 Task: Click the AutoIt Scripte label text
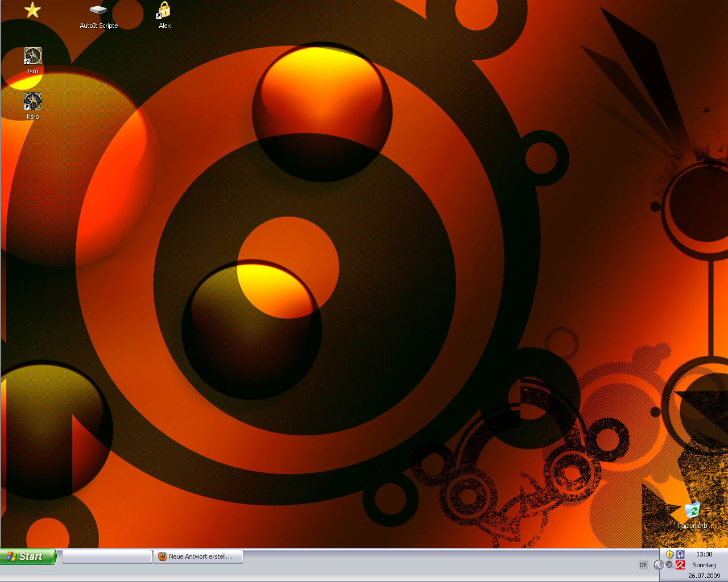[98, 26]
